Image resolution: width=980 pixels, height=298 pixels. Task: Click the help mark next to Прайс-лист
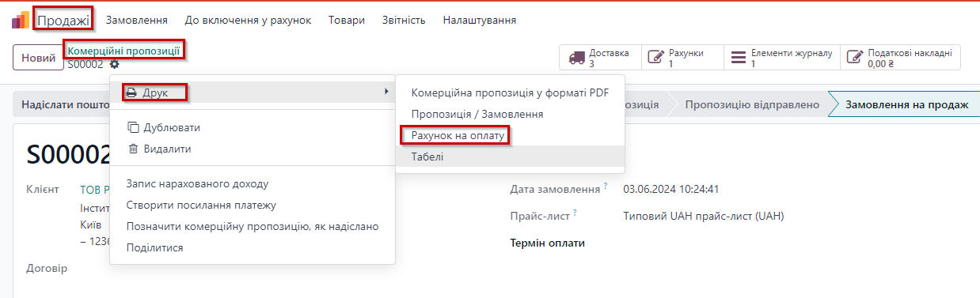575,213
